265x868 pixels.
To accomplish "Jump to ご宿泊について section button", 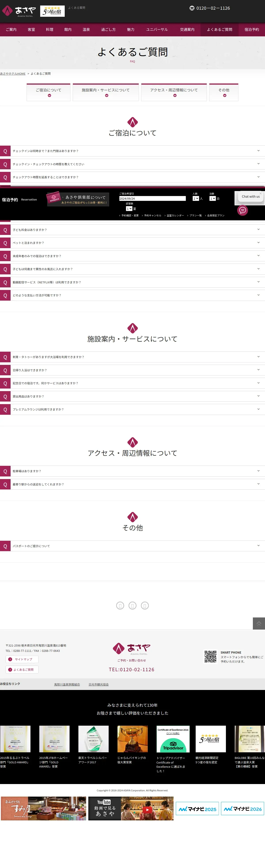I will click(49, 92).
